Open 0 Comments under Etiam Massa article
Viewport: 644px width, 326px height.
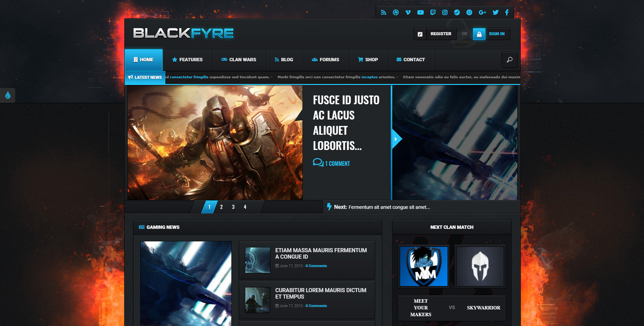316,266
